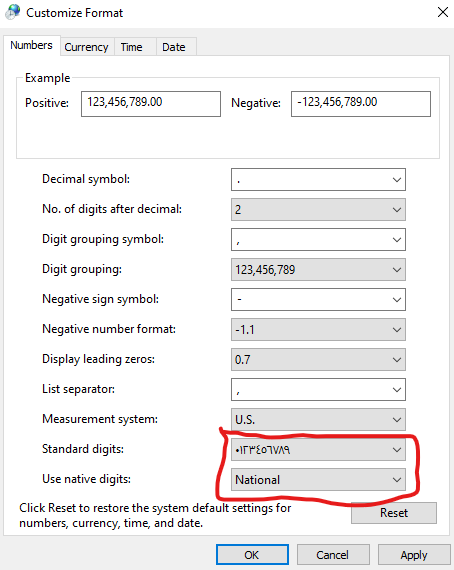Open the Digit grouping dropdown
Screen dimensions: 454x570
coord(318,269)
